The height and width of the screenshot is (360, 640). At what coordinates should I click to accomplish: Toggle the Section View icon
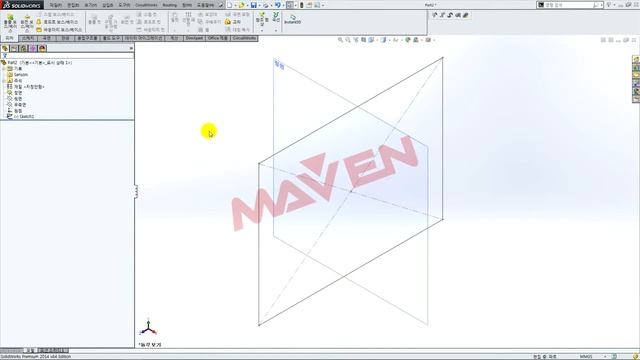tap(363, 40)
